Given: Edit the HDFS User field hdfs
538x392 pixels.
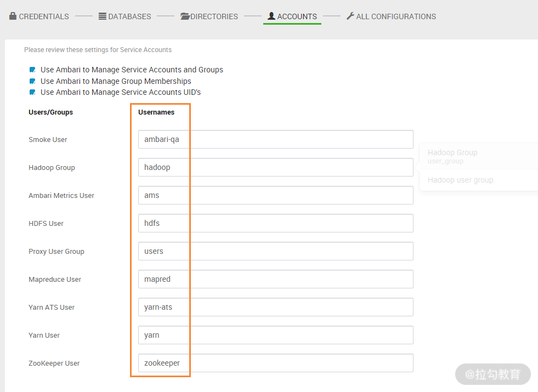Looking at the screenshot, I should [276, 223].
